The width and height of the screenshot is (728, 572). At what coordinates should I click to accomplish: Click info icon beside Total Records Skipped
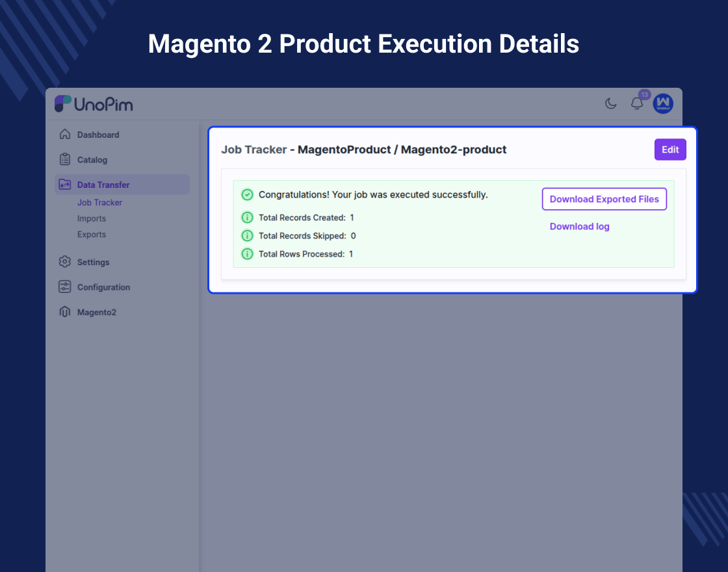(248, 235)
